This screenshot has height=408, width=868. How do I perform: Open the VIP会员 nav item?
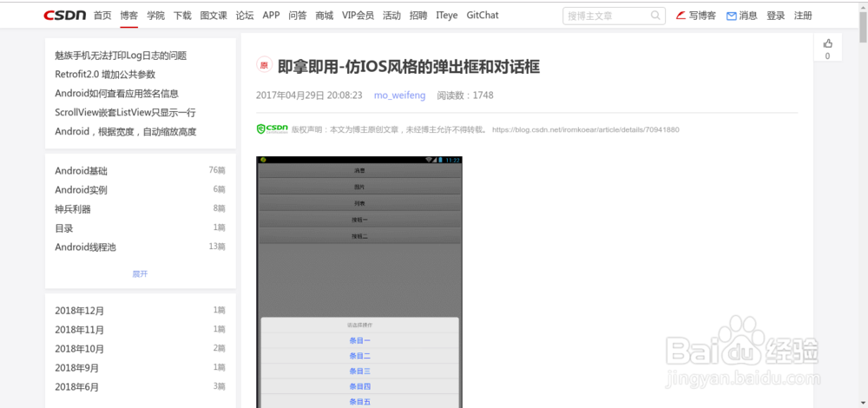click(358, 16)
